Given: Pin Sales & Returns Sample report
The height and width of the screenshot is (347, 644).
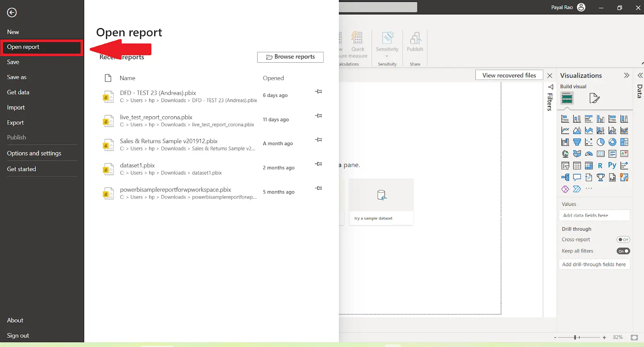Looking at the screenshot, I should pos(318,140).
